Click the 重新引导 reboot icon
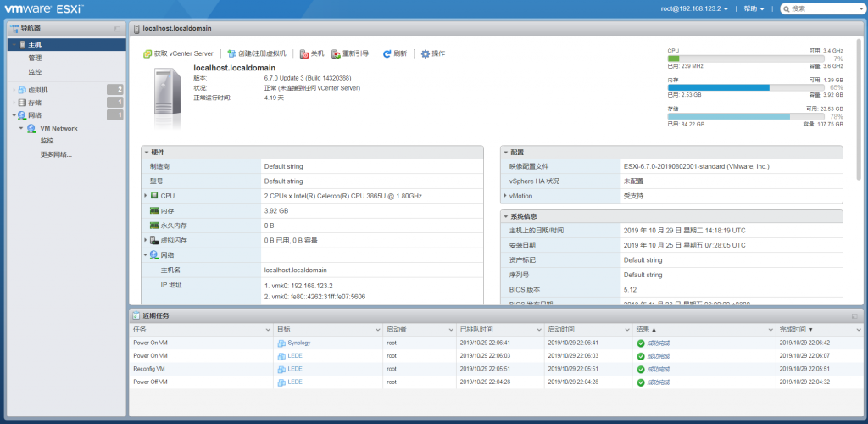The width and height of the screenshot is (868, 424). tap(337, 53)
